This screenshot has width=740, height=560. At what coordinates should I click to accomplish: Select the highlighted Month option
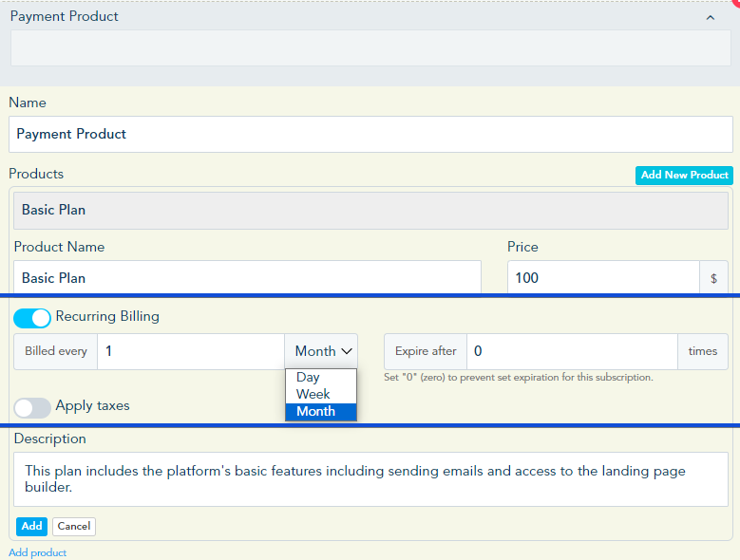(316, 411)
